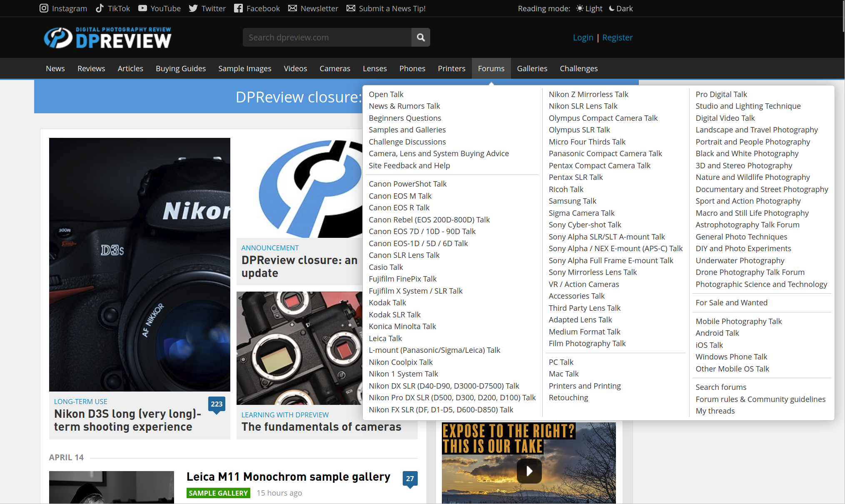Click the search magnifier button
The height and width of the screenshot is (504, 845).
pyautogui.click(x=421, y=37)
